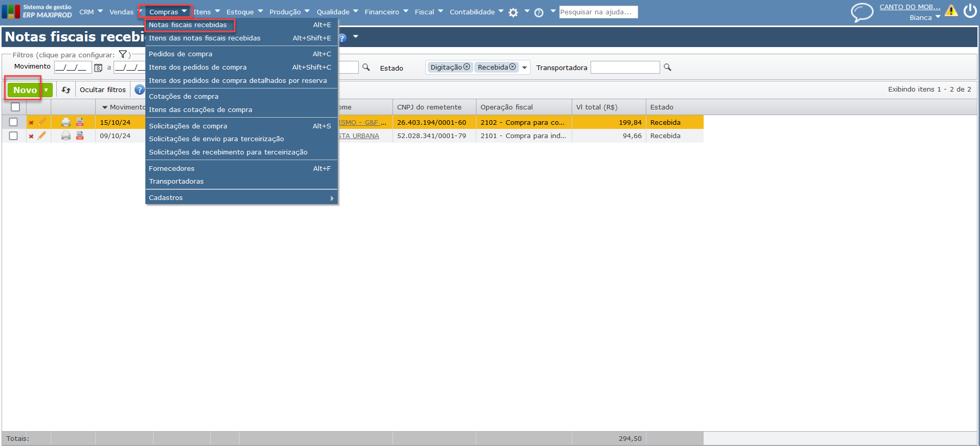This screenshot has width=980, height=446.
Task: Open the chat speech bubble
Action: coord(862,12)
